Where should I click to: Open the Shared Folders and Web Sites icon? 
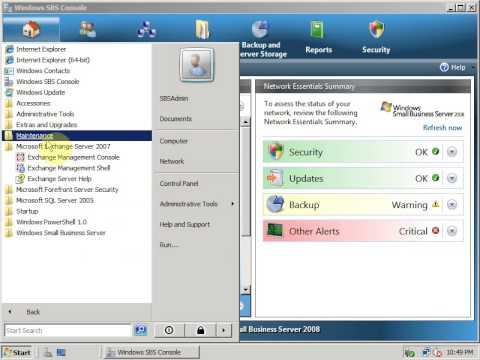(x=202, y=29)
